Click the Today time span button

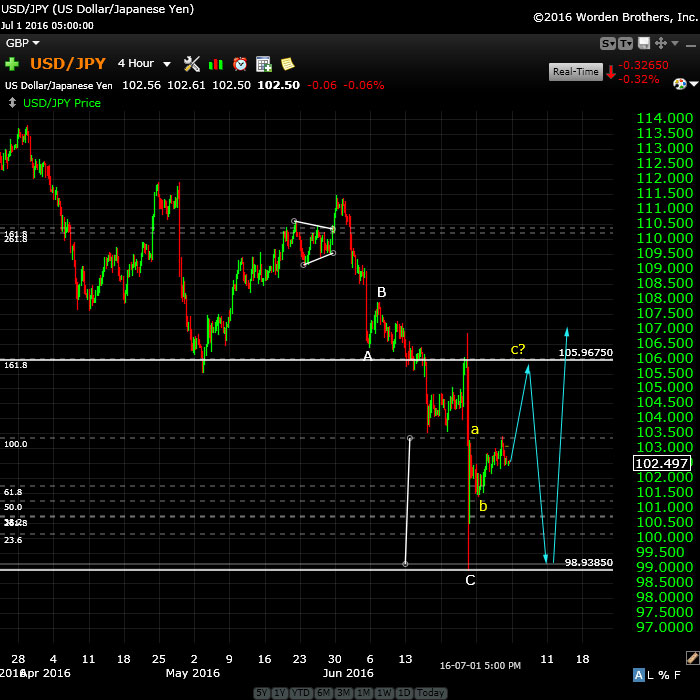[x=430, y=692]
